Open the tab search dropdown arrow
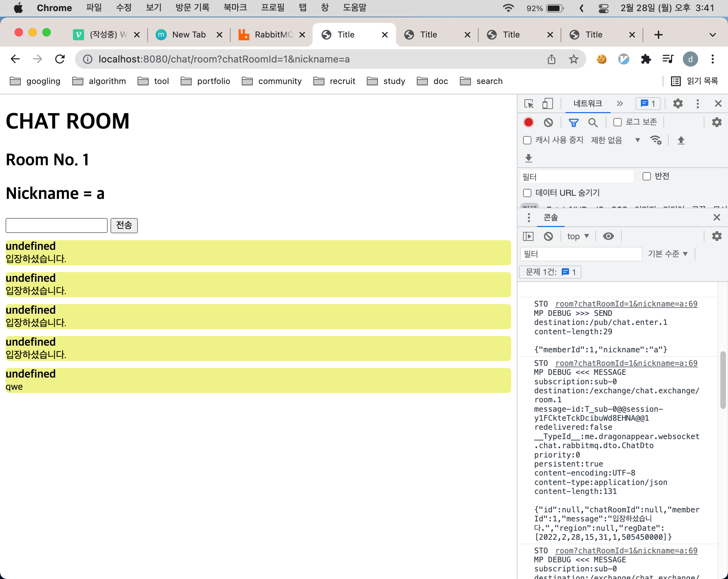Viewport: 728px width, 579px height. [712, 35]
